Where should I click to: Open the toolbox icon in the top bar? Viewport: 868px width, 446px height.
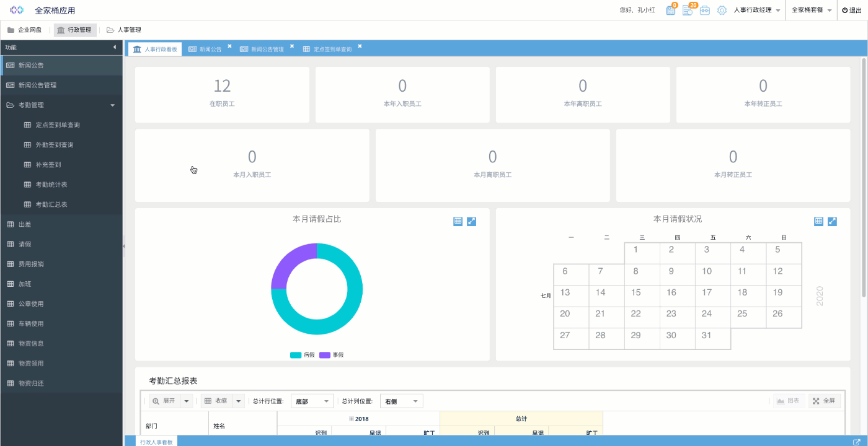pyautogui.click(x=704, y=10)
